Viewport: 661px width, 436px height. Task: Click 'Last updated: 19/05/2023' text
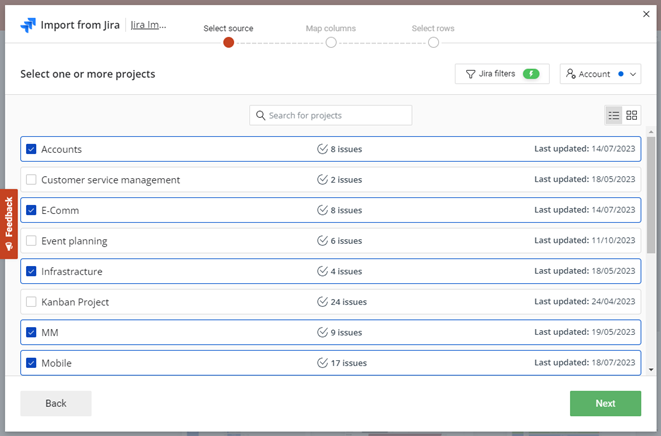coord(585,332)
